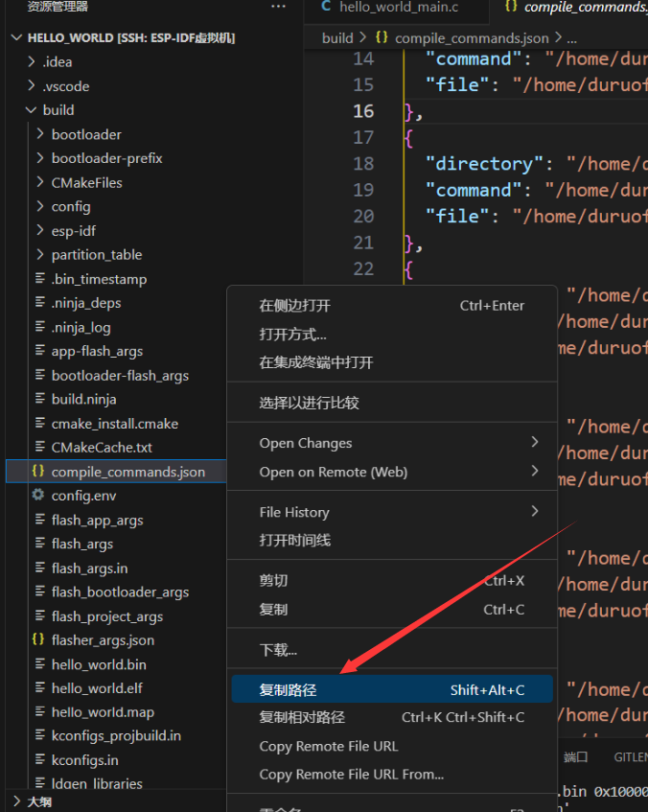Click the gear icon beside config.env
Image resolution: width=648 pixels, height=812 pixels.
point(38,495)
